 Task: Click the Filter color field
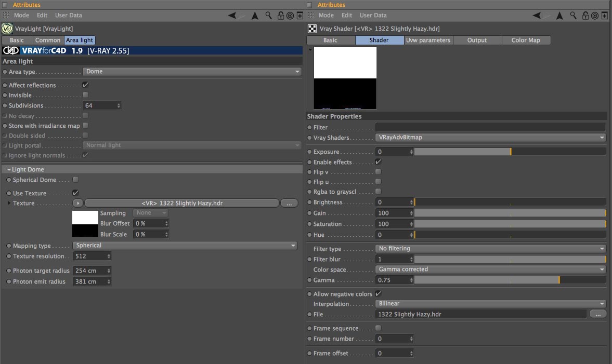[491, 127]
